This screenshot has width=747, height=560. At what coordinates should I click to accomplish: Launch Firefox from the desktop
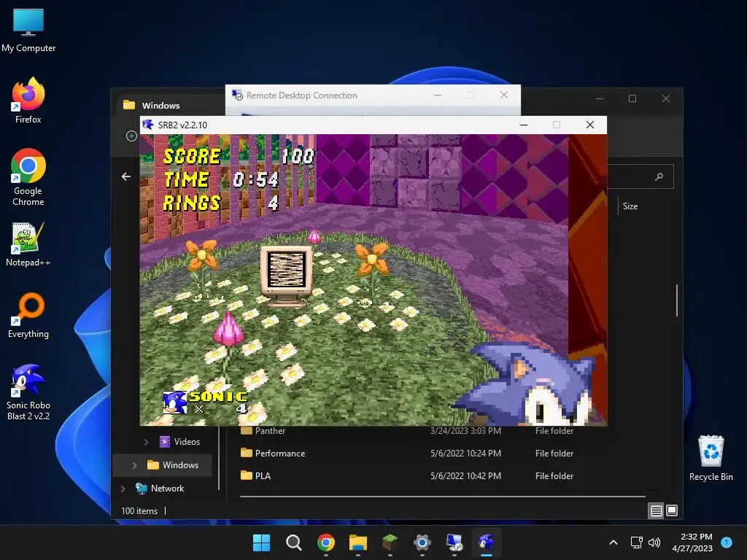(28, 101)
